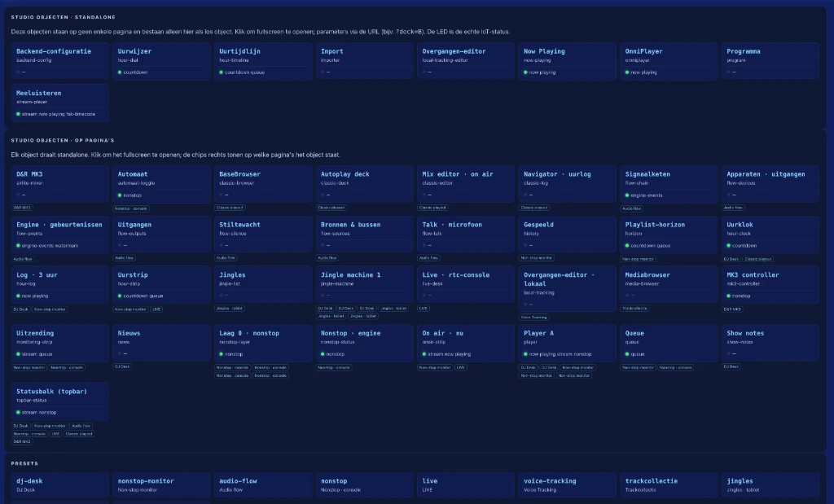Open the Nonstop · engine card
The width and height of the screenshot is (834, 504).
coord(364,344)
